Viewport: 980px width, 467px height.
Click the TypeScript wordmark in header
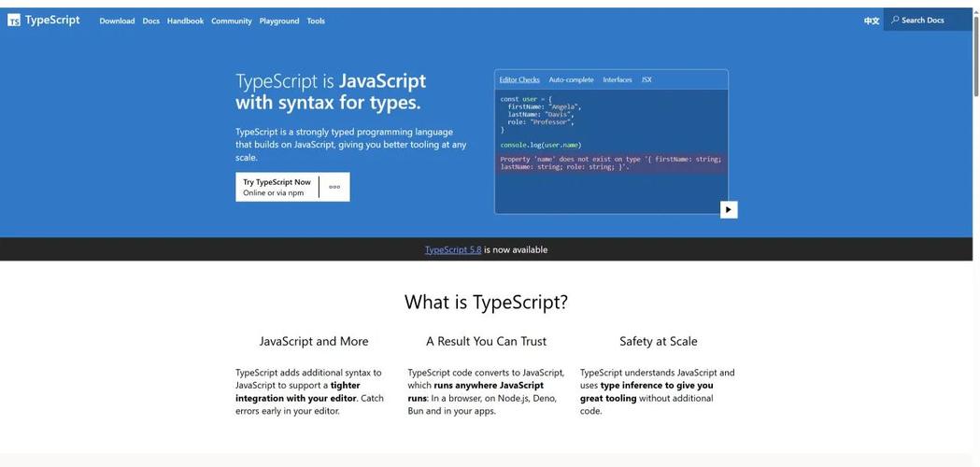coord(52,20)
